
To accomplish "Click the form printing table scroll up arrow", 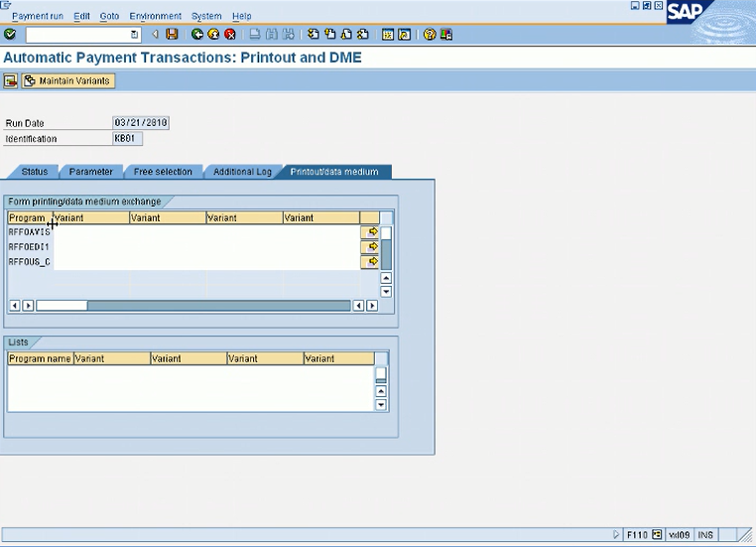I will [x=386, y=278].
